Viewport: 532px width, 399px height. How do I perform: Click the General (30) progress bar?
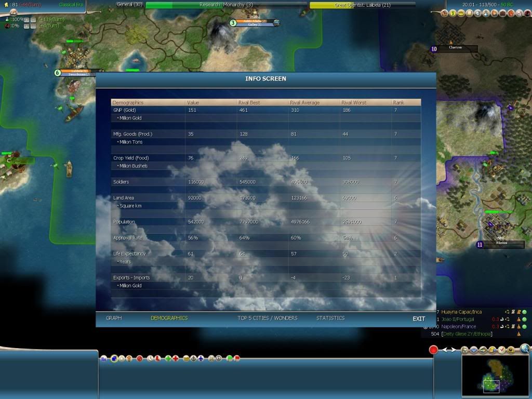[129, 4]
